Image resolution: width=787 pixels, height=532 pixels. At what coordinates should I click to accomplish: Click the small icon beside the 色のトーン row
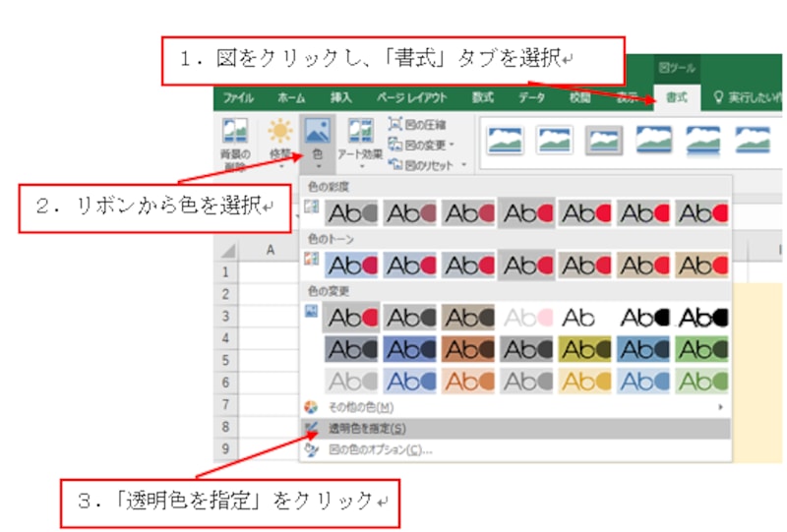312,259
